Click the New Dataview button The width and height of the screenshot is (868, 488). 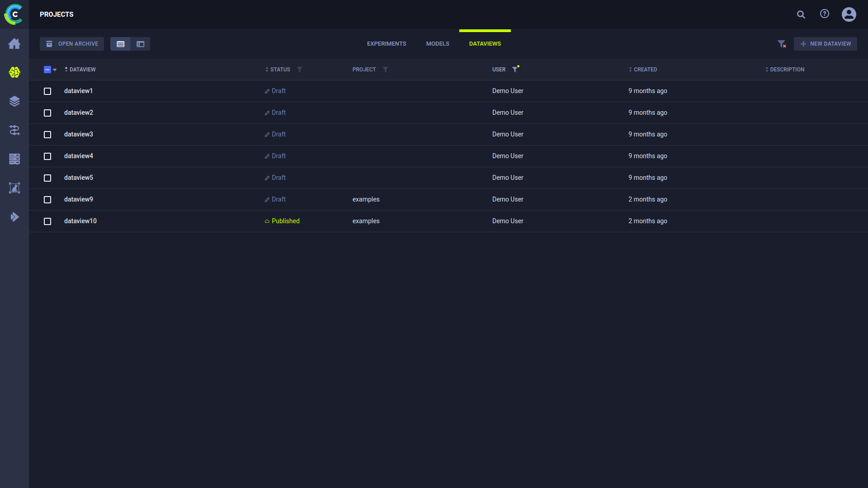click(825, 44)
